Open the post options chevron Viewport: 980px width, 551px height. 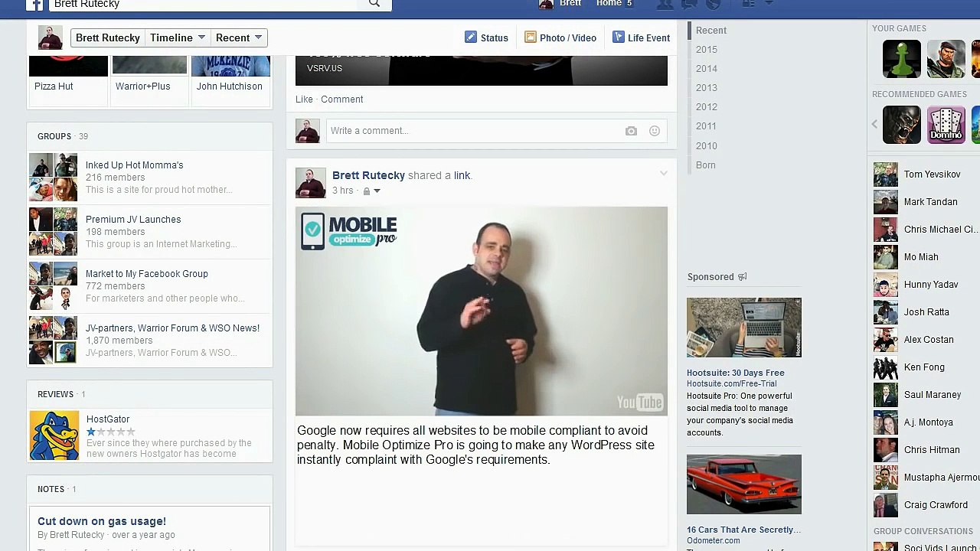[x=664, y=174]
